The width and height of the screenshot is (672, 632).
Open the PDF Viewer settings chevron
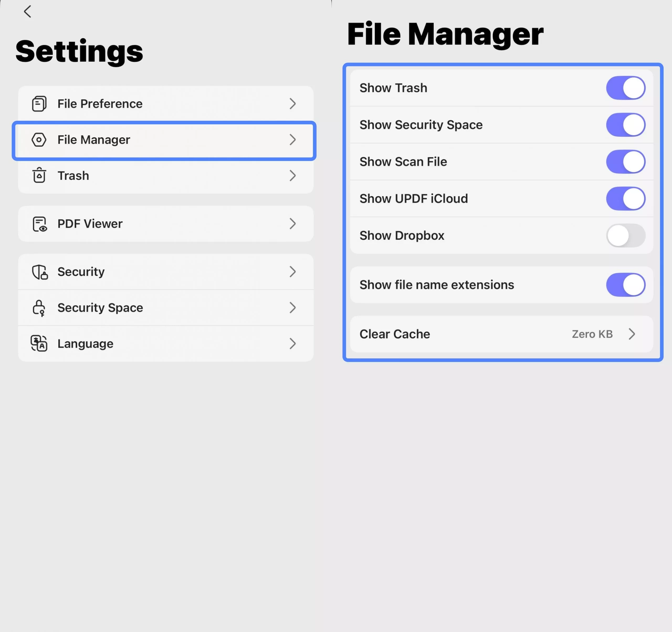pos(293,223)
